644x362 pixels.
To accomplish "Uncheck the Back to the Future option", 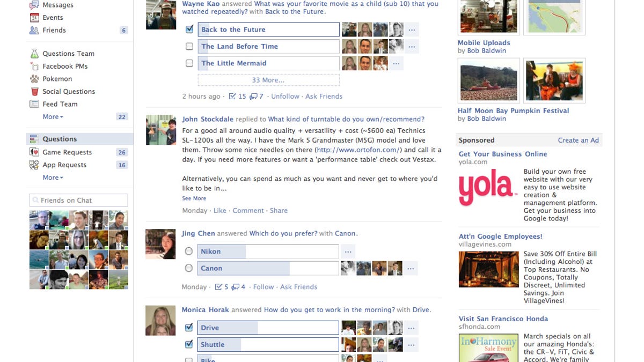I will click(x=189, y=29).
